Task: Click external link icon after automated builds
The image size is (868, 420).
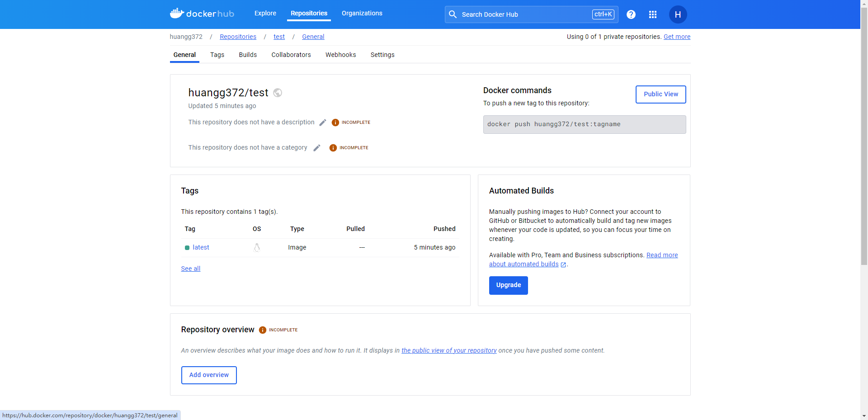Action: click(x=563, y=265)
